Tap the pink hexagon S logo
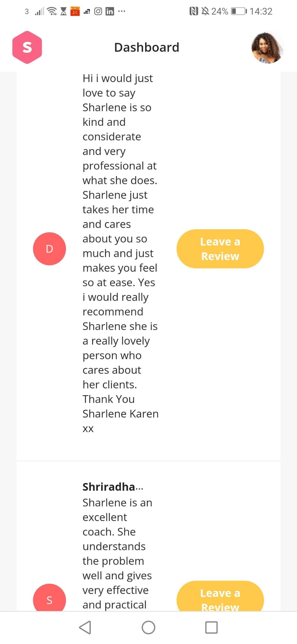 pyautogui.click(x=27, y=47)
